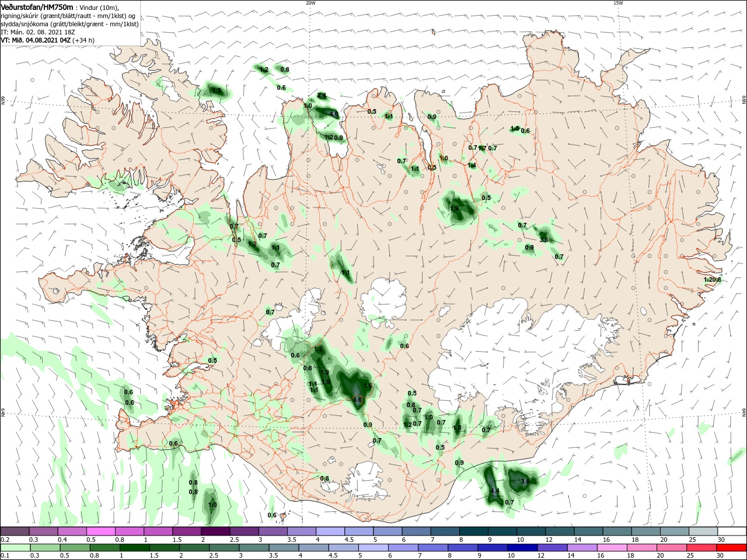The image size is (747, 560).
Task: Click the +34 h forecast offset text
Action: click(83, 40)
